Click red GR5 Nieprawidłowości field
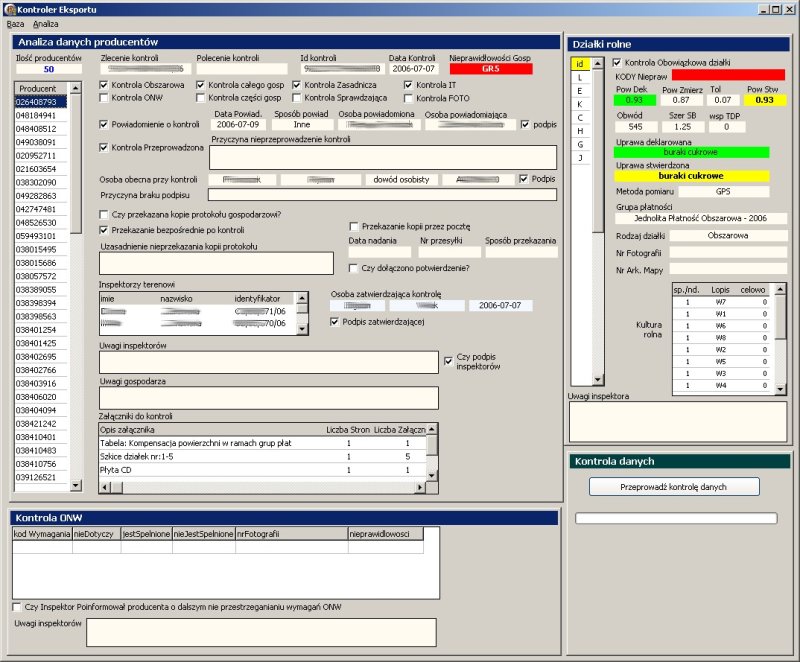The width and height of the screenshot is (800, 662). pos(491,69)
